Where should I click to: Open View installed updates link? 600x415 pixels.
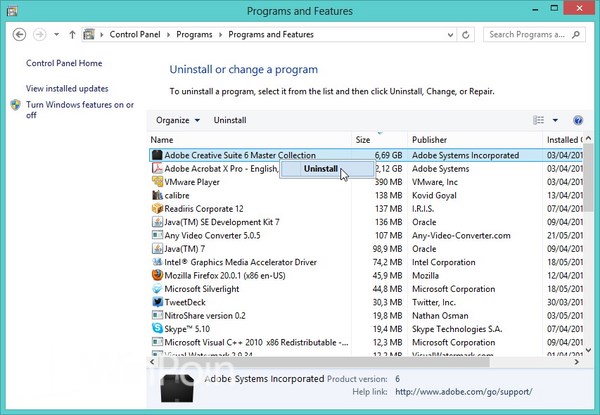coord(67,88)
